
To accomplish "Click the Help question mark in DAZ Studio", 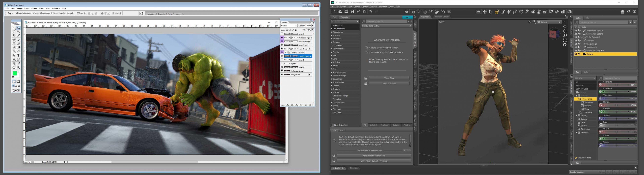I will [634, 12].
